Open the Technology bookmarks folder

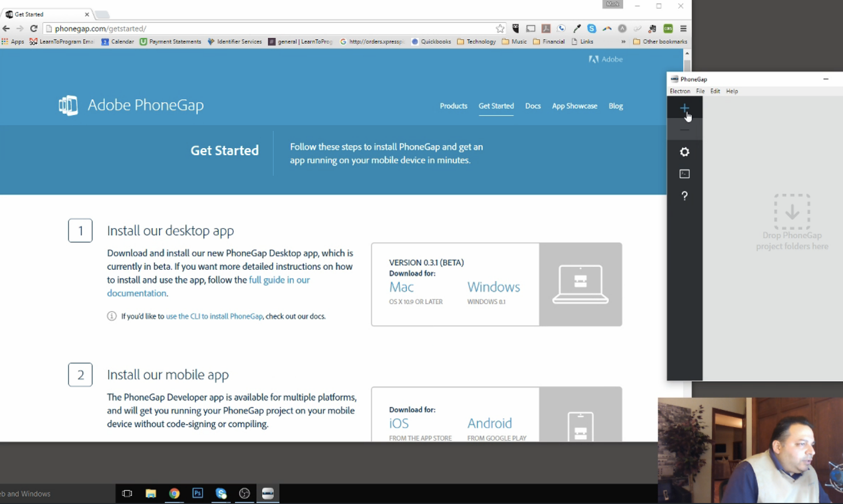(x=476, y=42)
